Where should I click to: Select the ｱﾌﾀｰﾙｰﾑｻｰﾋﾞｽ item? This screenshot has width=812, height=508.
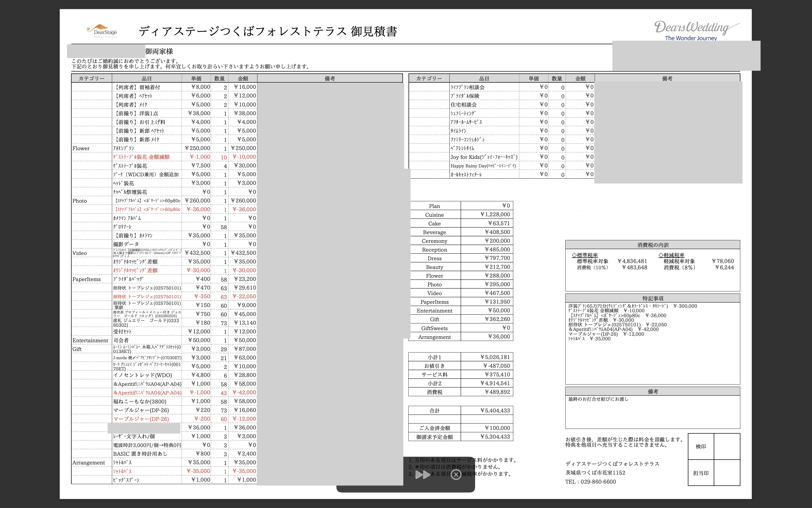pyautogui.click(x=466, y=122)
